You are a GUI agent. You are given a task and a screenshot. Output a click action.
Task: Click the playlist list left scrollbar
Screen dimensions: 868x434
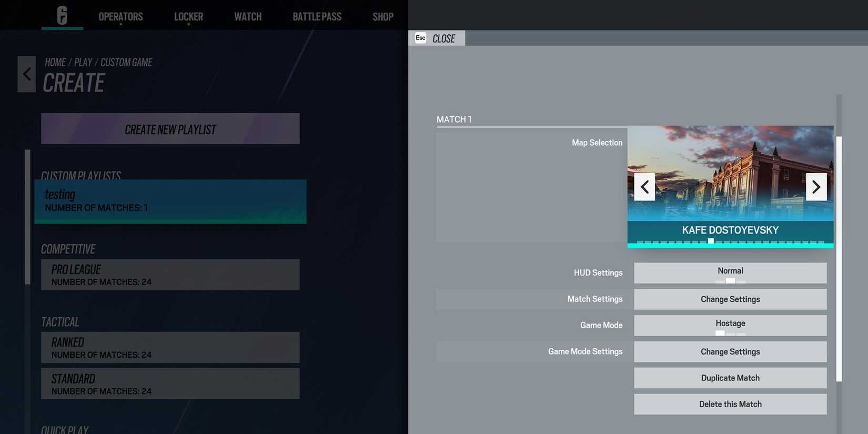click(27, 217)
